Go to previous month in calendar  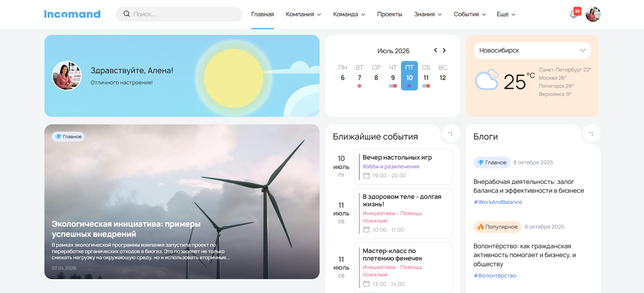436,50
